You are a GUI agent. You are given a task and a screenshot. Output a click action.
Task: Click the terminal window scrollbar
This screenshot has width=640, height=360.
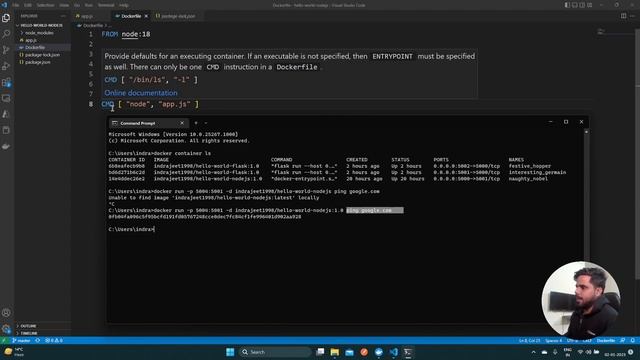[x=587, y=196]
